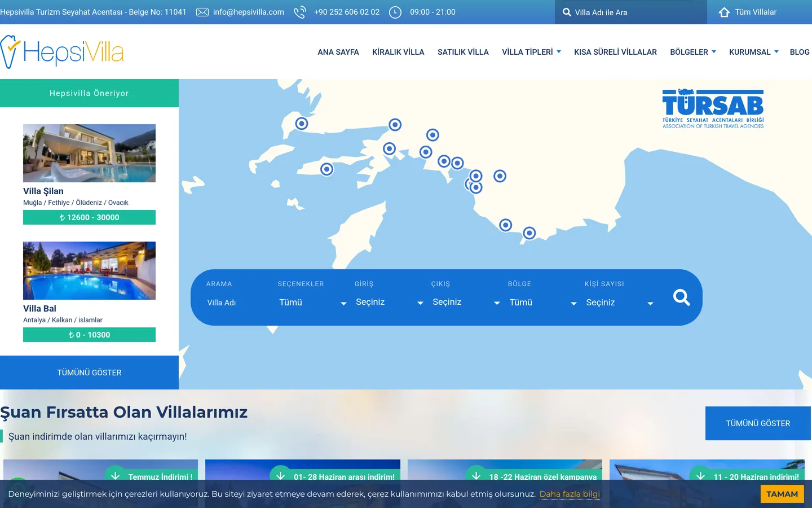Click the Muğla / Fethiye / Ölüdeniz / Ovacık text
The image size is (812, 508).
76,203
